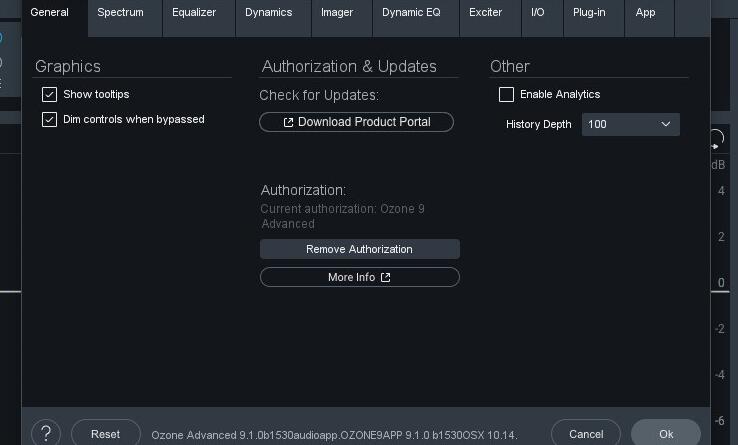The width and height of the screenshot is (738, 445).
Task: Click the external link icon on More Info
Action: [385, 277]
